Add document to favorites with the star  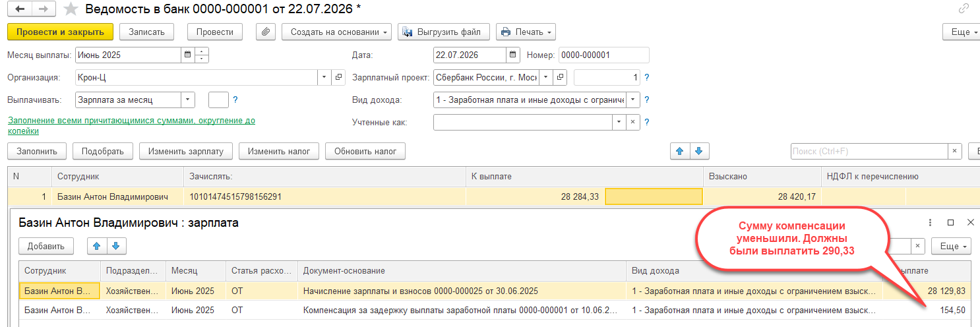[71, 9]
